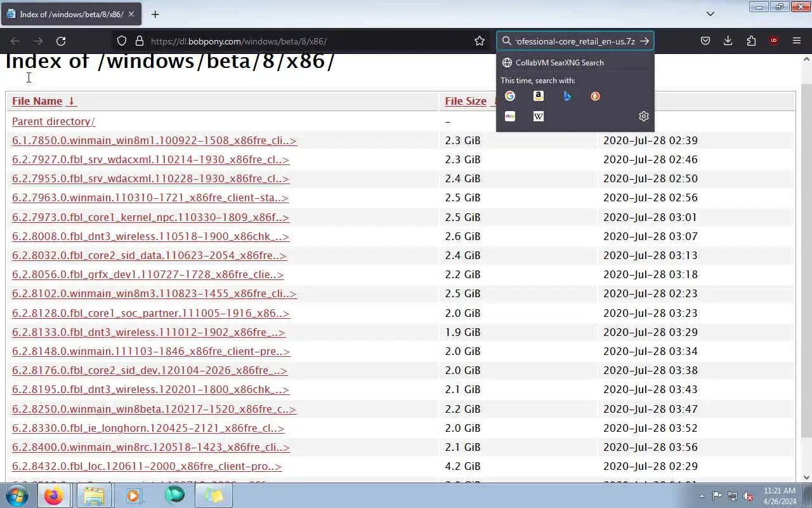Select the Index of /windows/beta/8/x86/ tab
Viewport: 812px width, 508px height.
tap(71, 14)
